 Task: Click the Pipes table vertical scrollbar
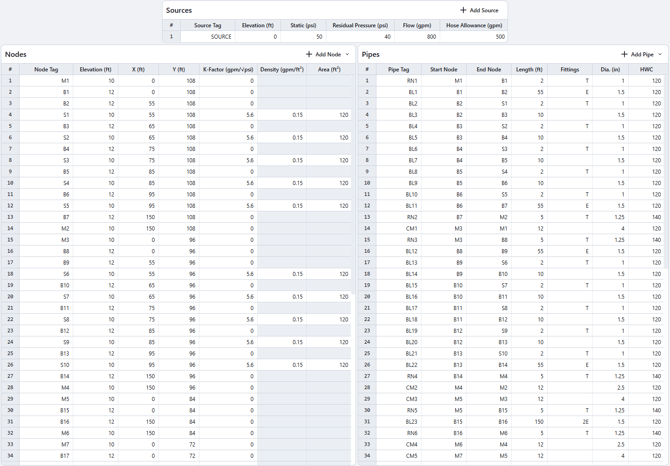pos(667,172)
